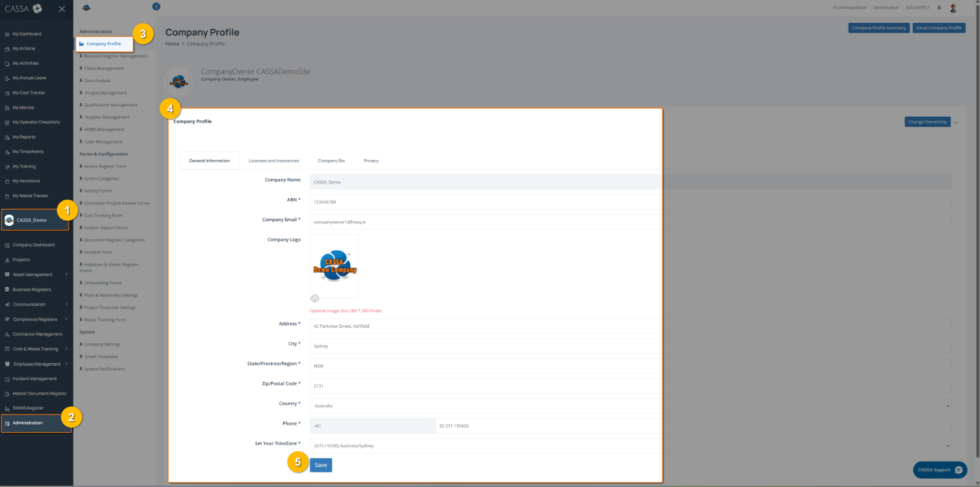Open Administration in the sidebar
The height and width of the screenshot is (487, 980).
point(36,423)
